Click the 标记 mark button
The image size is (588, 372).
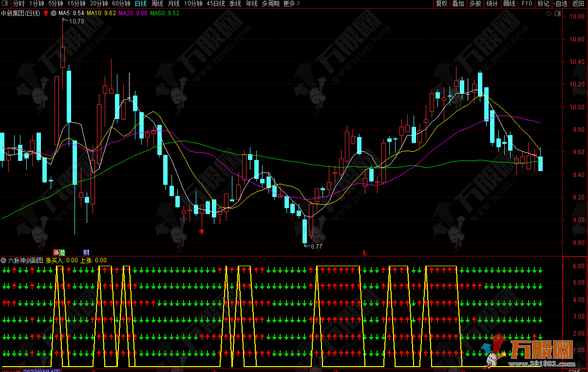543,3
